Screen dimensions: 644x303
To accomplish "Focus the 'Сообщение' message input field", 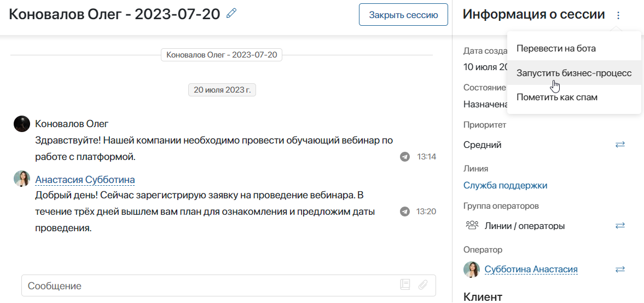I will [x=208, y=285].
